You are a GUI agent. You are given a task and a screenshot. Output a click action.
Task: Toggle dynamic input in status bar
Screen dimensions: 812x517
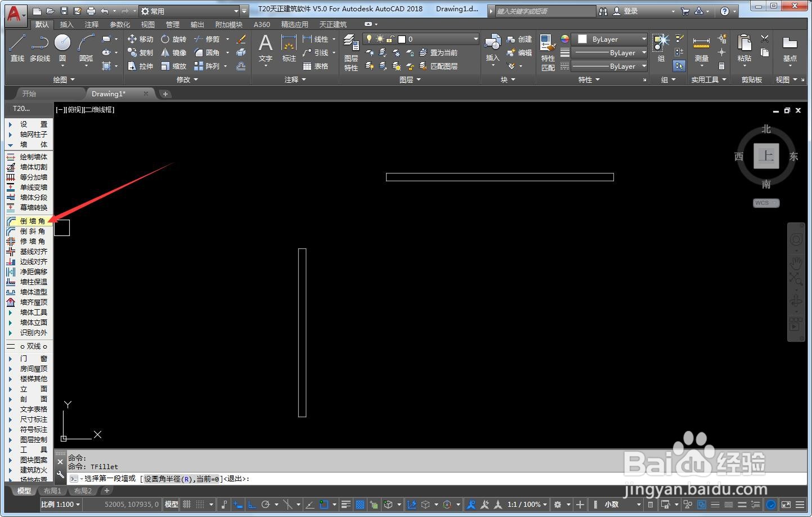tap(239, 505)
